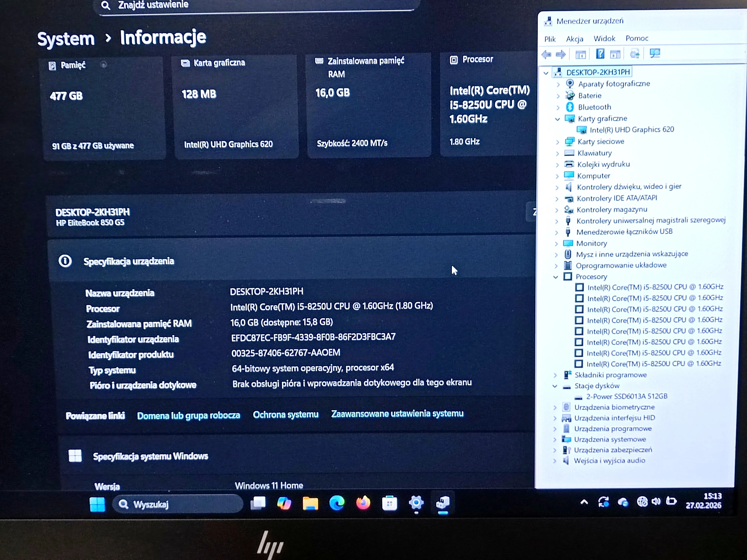Click the show/hide console tree icon
The height and width of the screenshot is (560, 747).
(x=580, y=54)
